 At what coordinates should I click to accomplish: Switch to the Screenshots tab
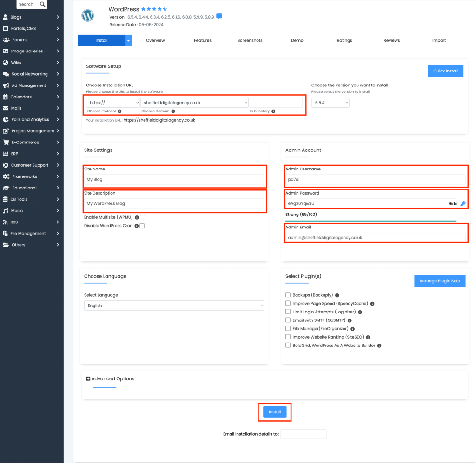click(250, 40)
